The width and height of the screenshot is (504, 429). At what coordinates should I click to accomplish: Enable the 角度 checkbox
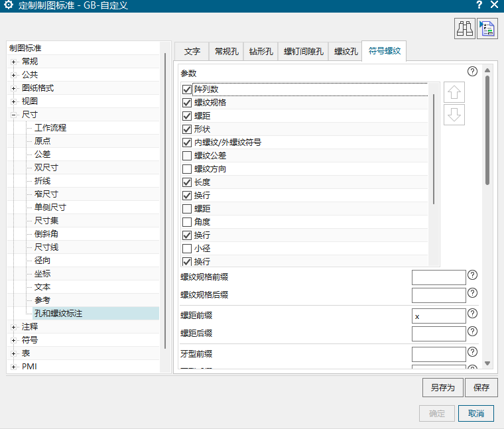click(187, 222)
